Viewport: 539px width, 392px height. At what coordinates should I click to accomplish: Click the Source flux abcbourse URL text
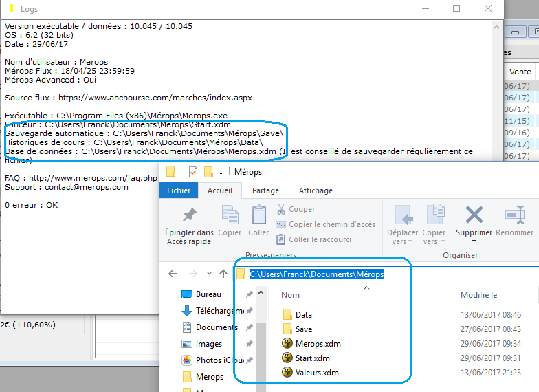(x=155, y=98)
